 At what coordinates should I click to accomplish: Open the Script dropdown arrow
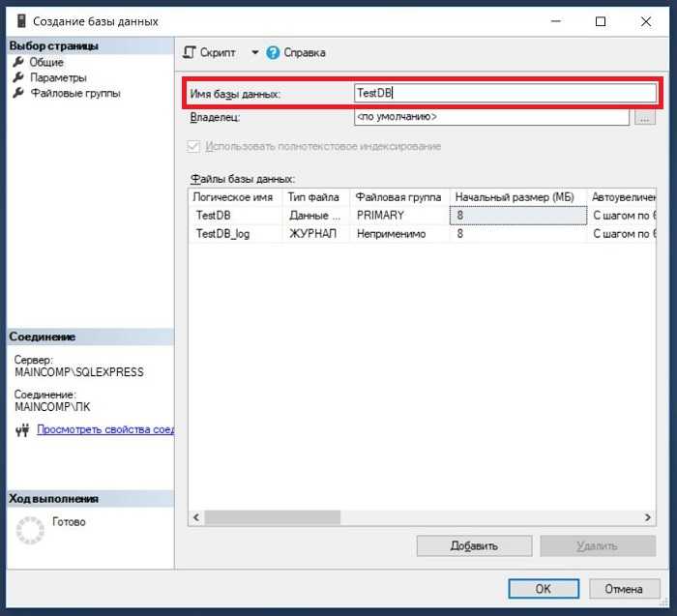click(x=255, y=52)
